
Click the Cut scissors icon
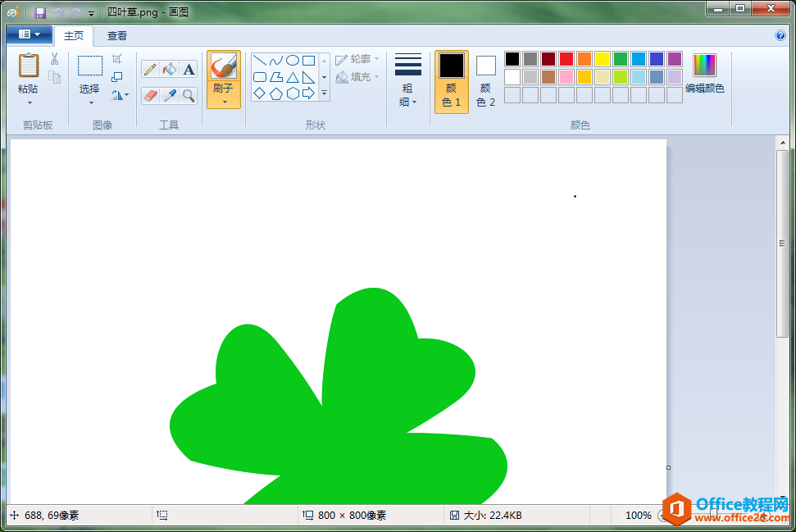click(x=54, y=59)
